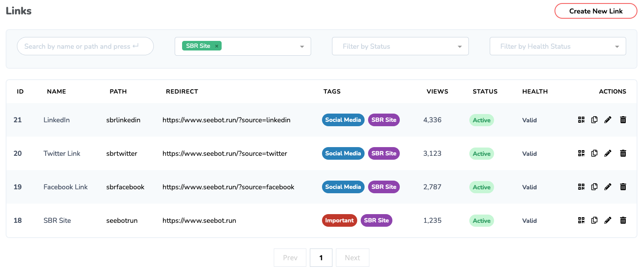Viewport: 644px width, 272px height.
Task: Click the search by name or path field
Action: click(x=85, y=46)
